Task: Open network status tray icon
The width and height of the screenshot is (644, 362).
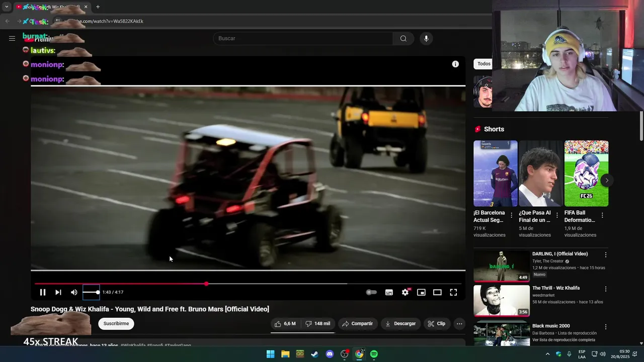Action: pyautogui.click(x=595, y=354)
